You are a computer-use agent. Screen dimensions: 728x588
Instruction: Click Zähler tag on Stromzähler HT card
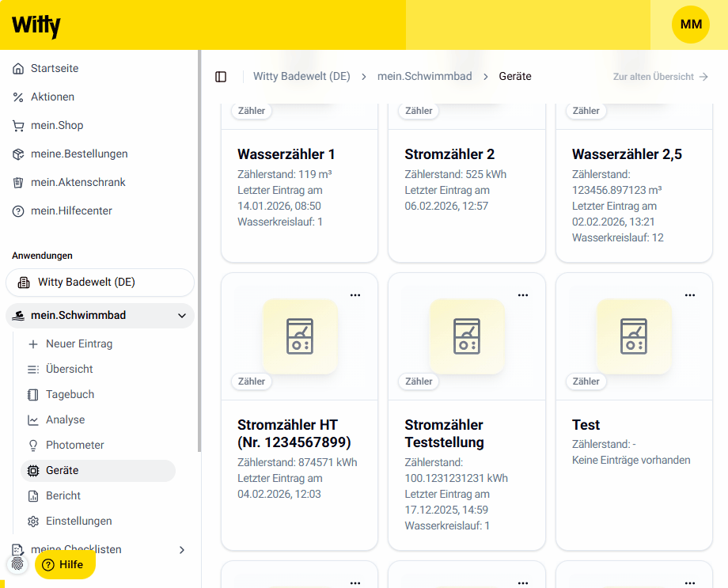251,381
